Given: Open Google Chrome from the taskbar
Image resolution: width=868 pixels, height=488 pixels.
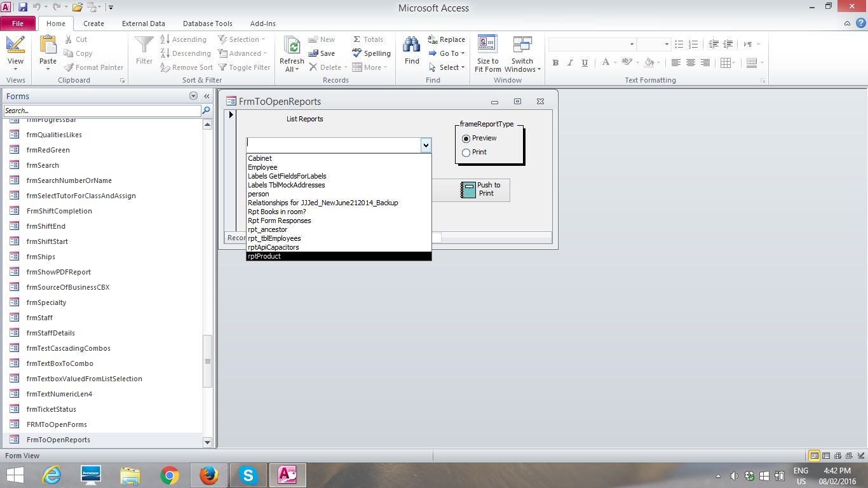Looking at the screenshot, I should pyautogui.click(x=170, y=475).
